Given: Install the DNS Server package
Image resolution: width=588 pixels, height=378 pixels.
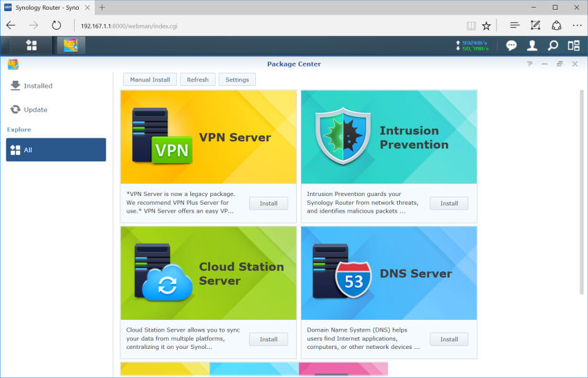Looking at the screenshot, I should (449, 339).
